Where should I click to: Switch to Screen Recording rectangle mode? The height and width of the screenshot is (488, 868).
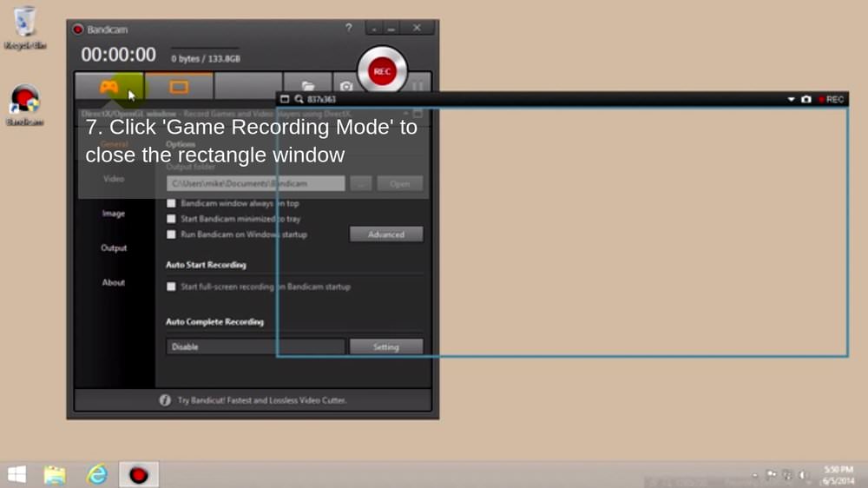coord(179,87)
